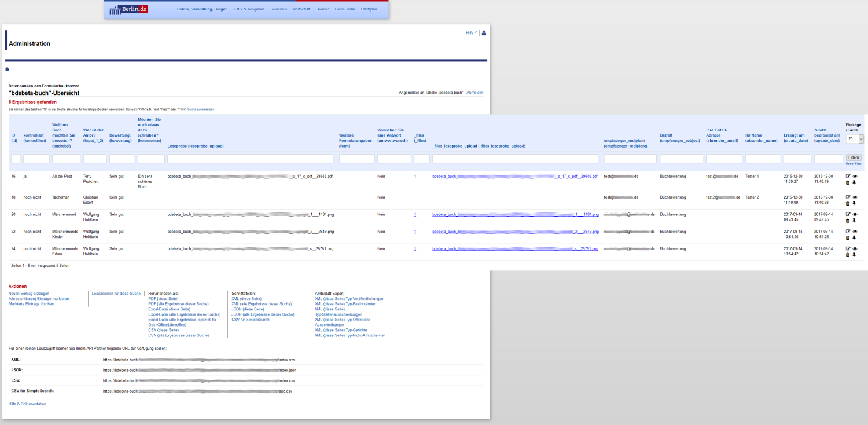Open Stadtplan in top navigation
Image resolution: width=868 pixels, height=425 pixels.
(368, 9)
